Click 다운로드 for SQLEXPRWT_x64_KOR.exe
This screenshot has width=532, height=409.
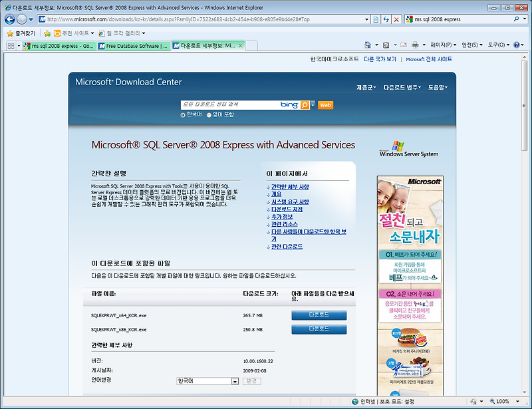click(x=319, y=315)
